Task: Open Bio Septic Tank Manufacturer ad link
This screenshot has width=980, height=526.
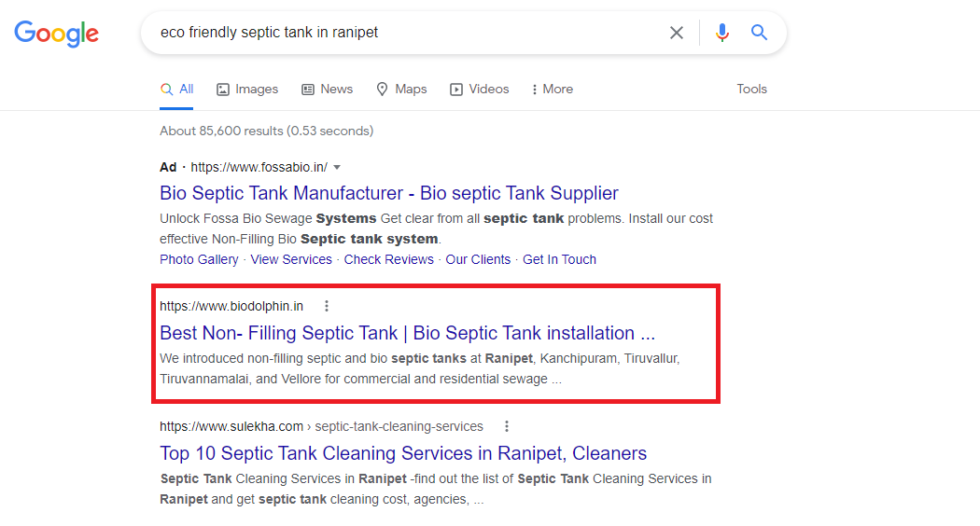Action: tap(388, 193)
